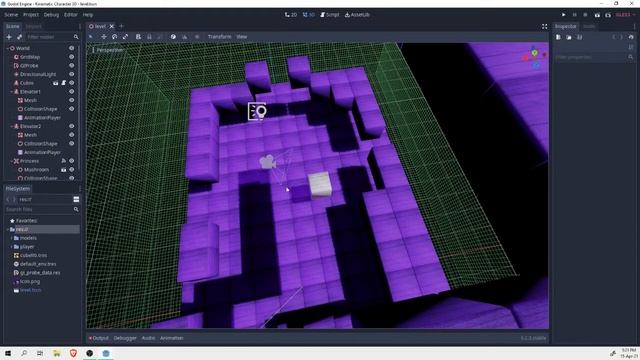This screenshot has height=360, width=640.
Task: Toggle visibility of GridMap node
Action: tap(71, 57)
